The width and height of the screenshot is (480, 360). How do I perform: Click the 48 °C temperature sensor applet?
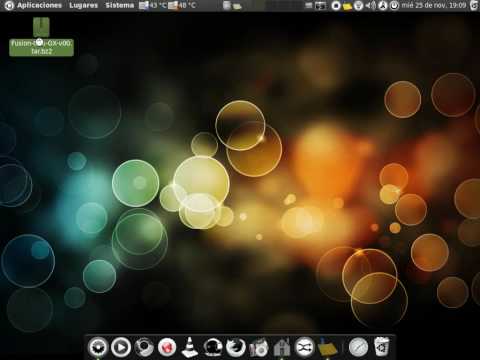pos(182,5)
